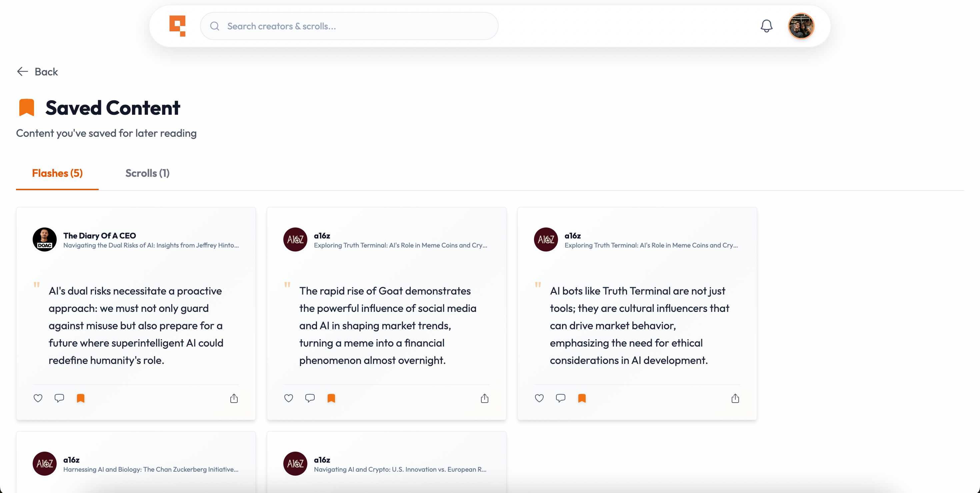
Task: Share the AI bots cultural influencers flash
Action: [x=735, y=399]
